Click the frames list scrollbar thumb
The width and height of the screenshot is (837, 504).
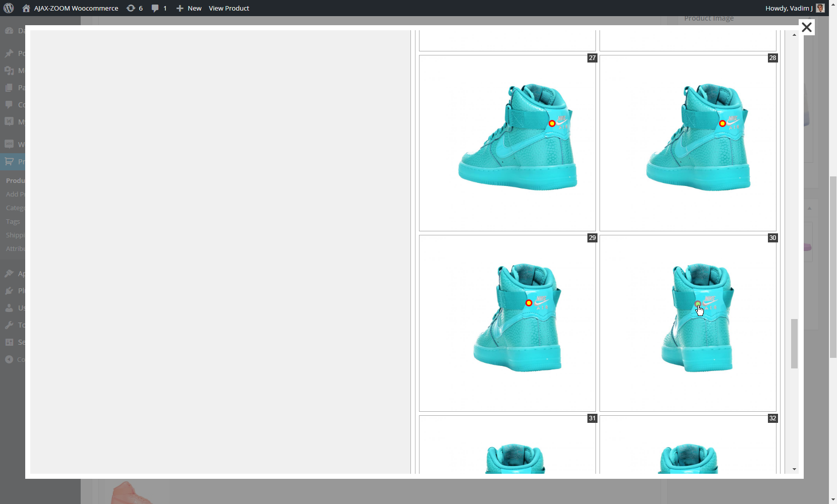(794, 344)
